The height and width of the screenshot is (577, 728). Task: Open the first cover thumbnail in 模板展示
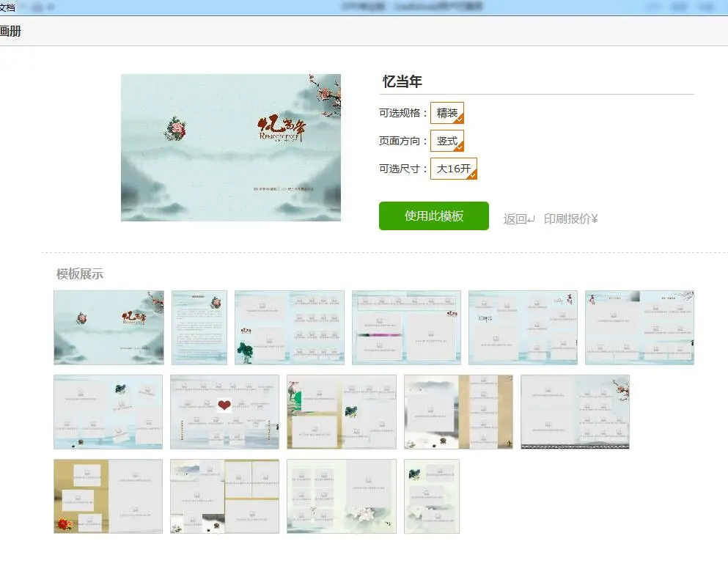109,328
